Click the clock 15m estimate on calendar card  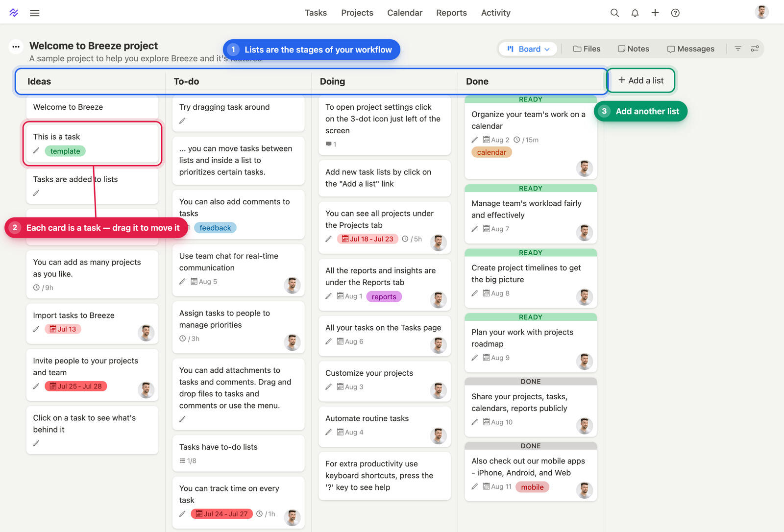click(x=526, y=140)
